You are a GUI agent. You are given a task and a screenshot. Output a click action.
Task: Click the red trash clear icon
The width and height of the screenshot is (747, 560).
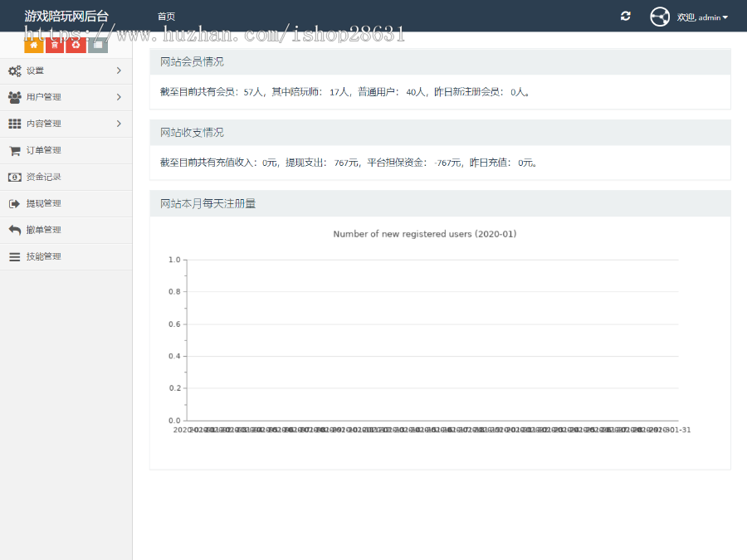point(54,43)
